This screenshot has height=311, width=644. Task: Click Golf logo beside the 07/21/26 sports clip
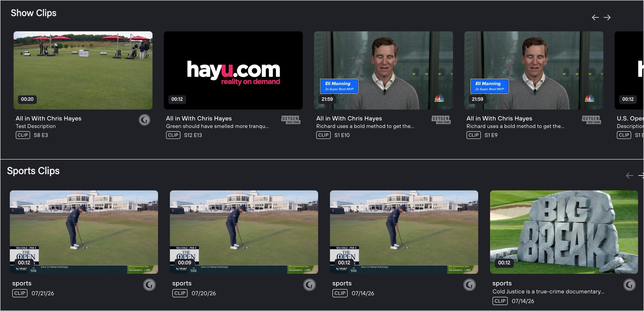tap(149, 285)
